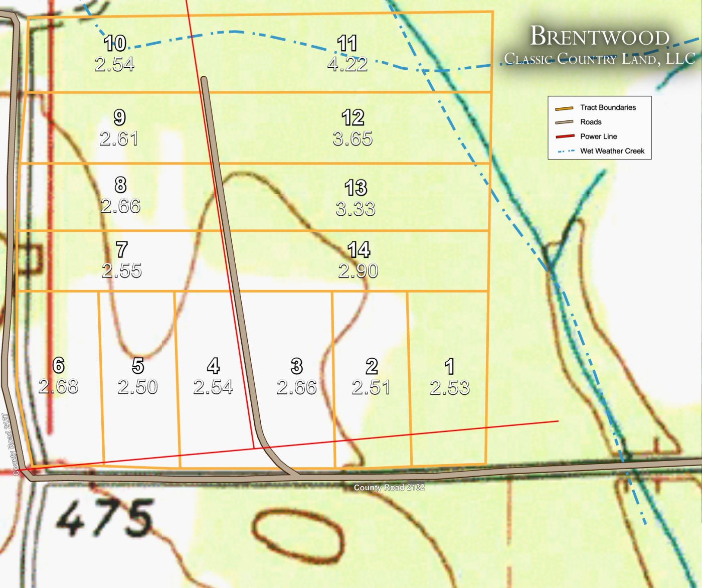Click tract number 3 label
702x588 pixels.
pyautogui.click(x=297, y=367)
